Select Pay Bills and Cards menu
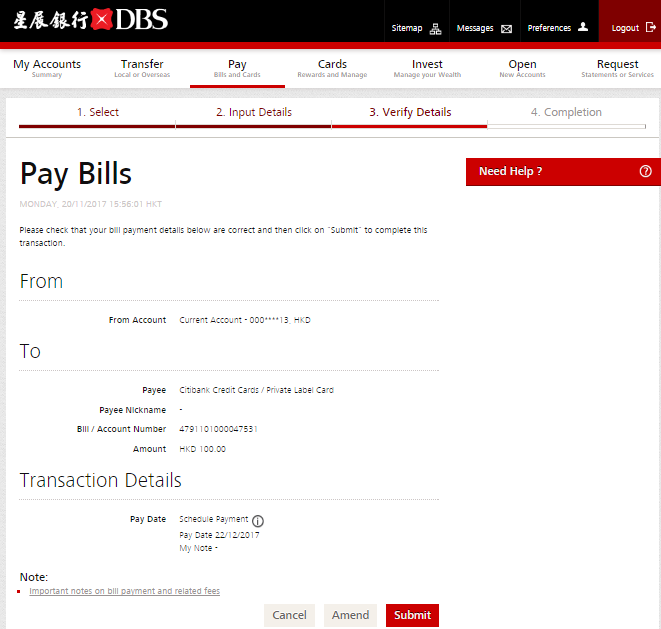 pyautogui.click(x=237, y=68)
